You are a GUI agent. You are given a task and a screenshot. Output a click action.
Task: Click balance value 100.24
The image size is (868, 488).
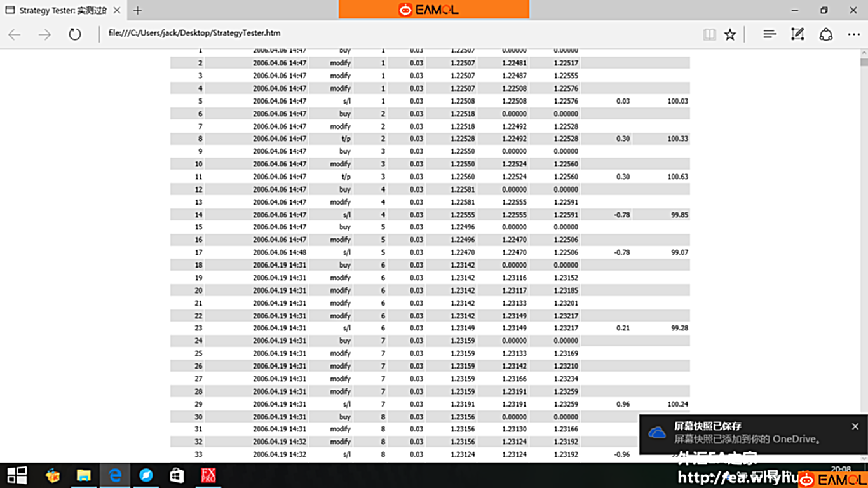coord(678,404)
